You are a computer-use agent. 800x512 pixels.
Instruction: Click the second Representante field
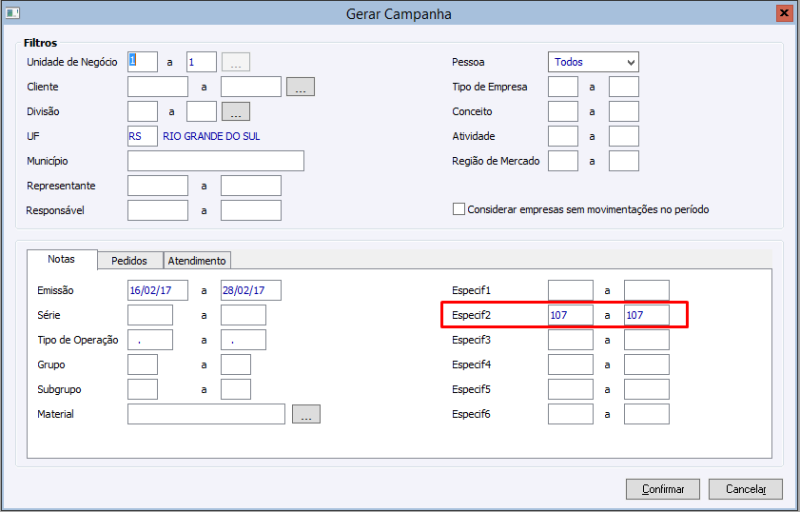(251, 186)
